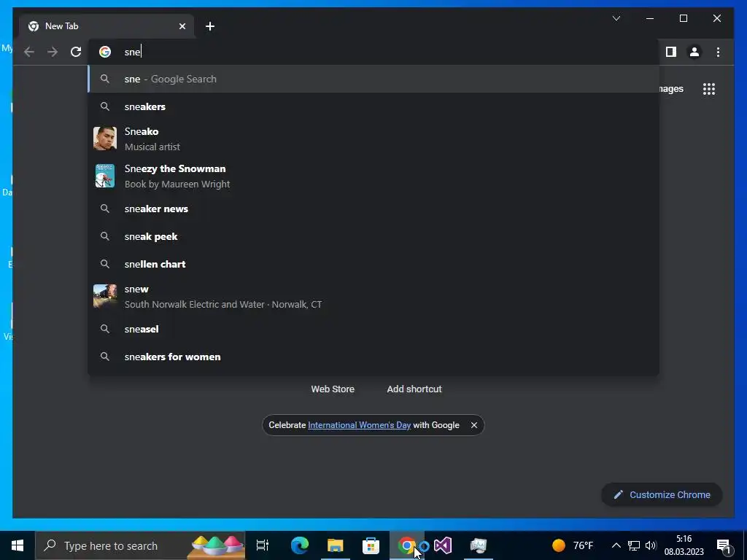Reload the current page

pyautogui.click(x=76, y=52)
